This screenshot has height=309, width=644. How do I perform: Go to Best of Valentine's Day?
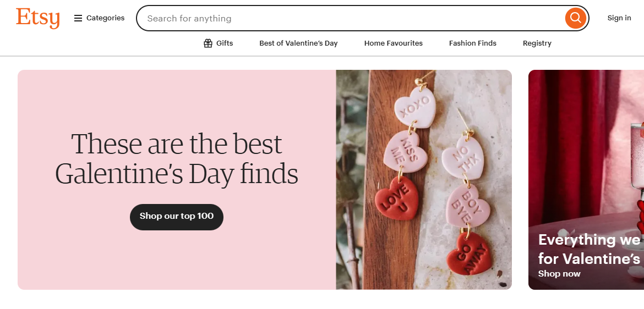[x=298, y=43]
